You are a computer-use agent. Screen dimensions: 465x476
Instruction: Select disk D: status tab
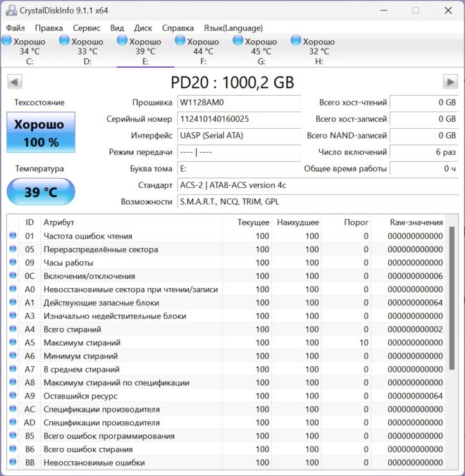[87, 51]
